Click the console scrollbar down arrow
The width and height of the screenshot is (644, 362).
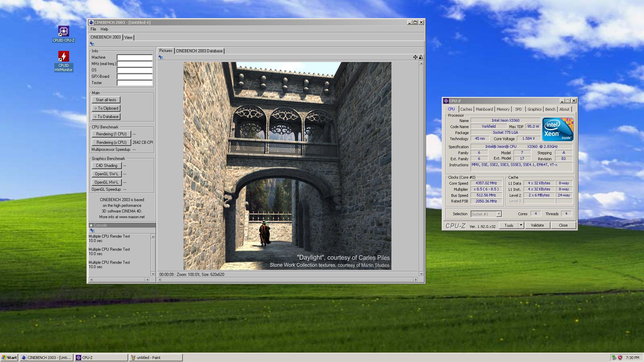coord(153,274)
